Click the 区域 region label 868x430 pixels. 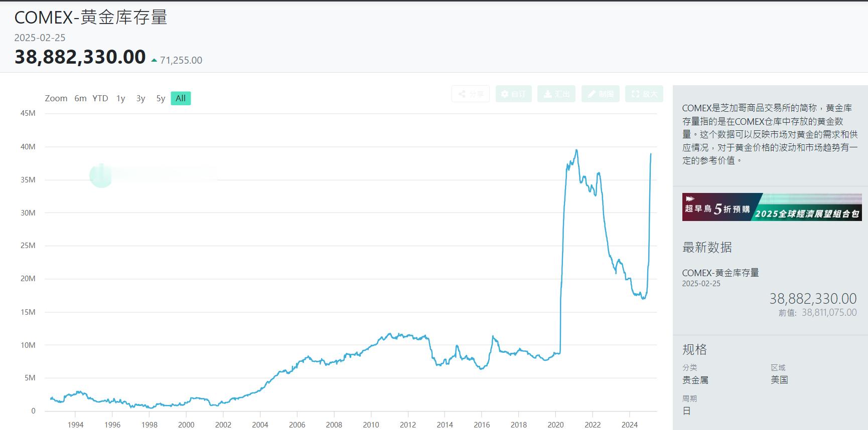(x=778, y=367)
